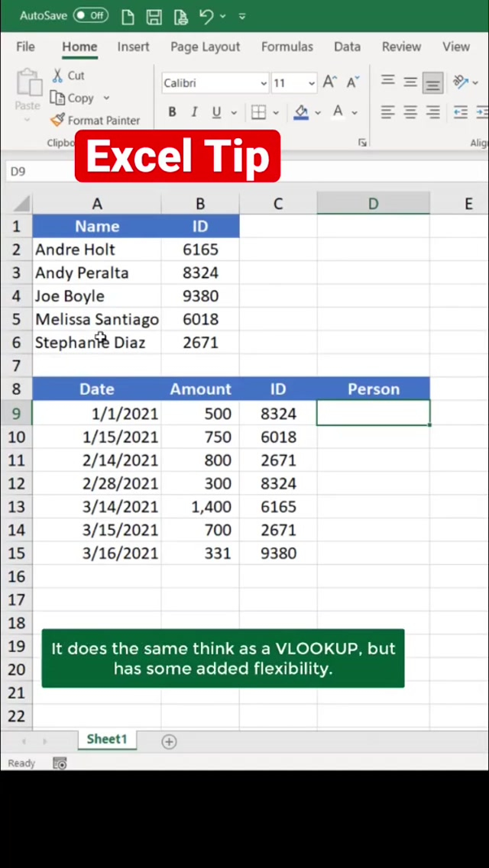
Task: Switch to the Insert ribbon tab
Action: pyautogui.click(x=133, y=47)
